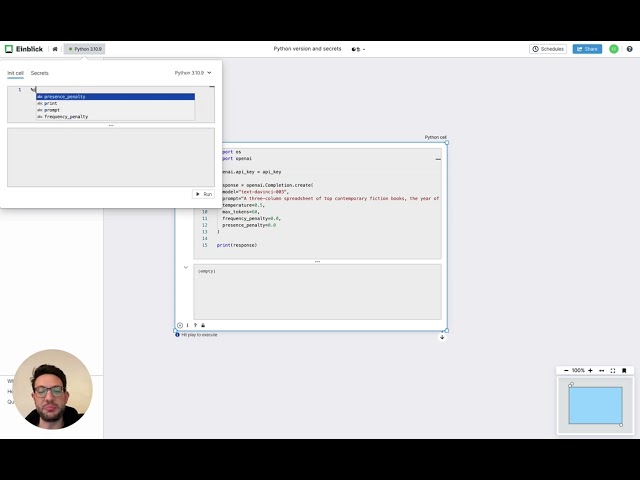Choose frequency_penalty autocomplete suggestion
The image size is (640, 480).
pos(116,116)
